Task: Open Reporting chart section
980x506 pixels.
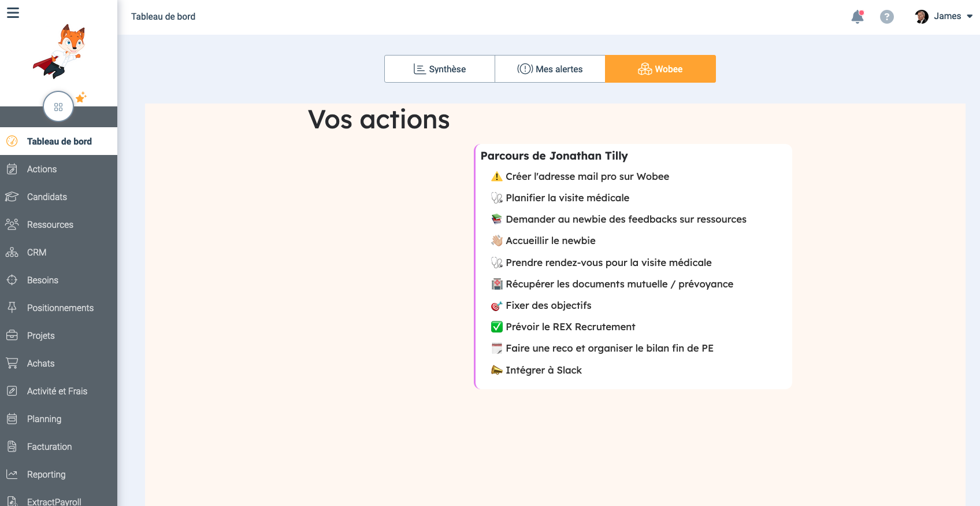Action: click(x=46, y=474)
